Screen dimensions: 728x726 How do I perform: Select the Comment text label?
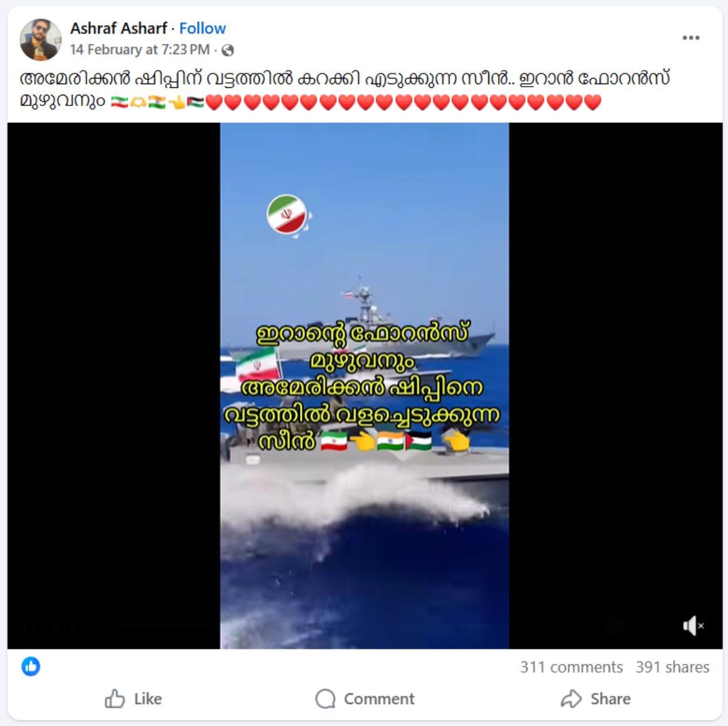tap(379, 698)
